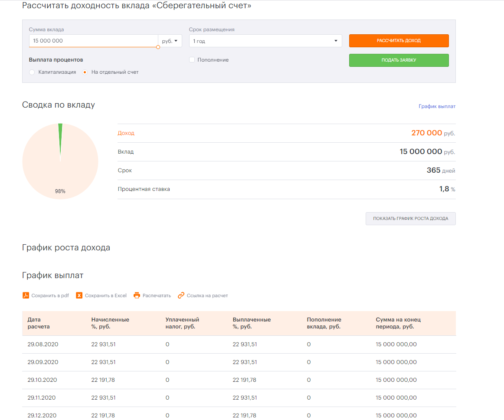Click paid interest in the 29.11.2020 row
Viewport: 504px width, 420px height.
[245, 398]
